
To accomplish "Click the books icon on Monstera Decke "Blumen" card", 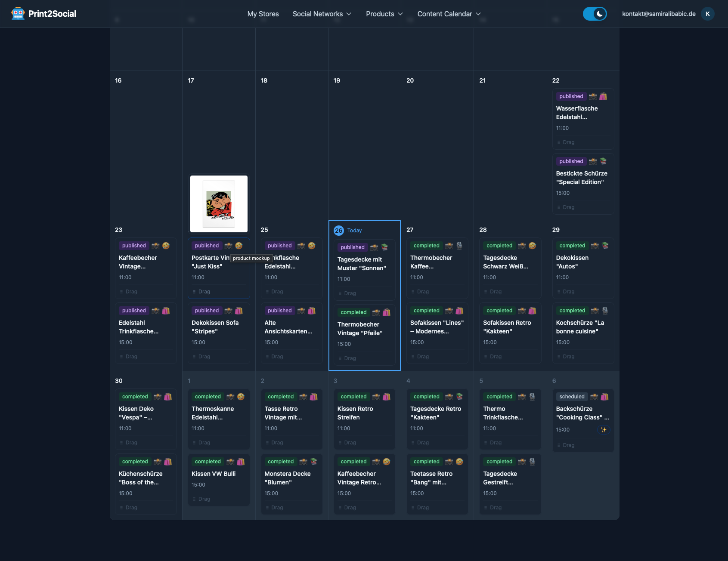I will 313,461.
